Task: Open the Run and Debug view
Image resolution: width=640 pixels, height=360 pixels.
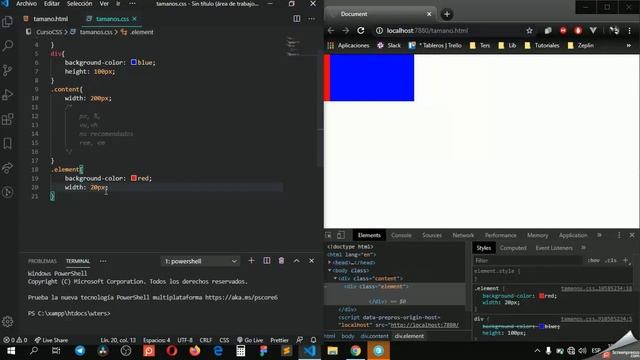Action: (7, 95)
